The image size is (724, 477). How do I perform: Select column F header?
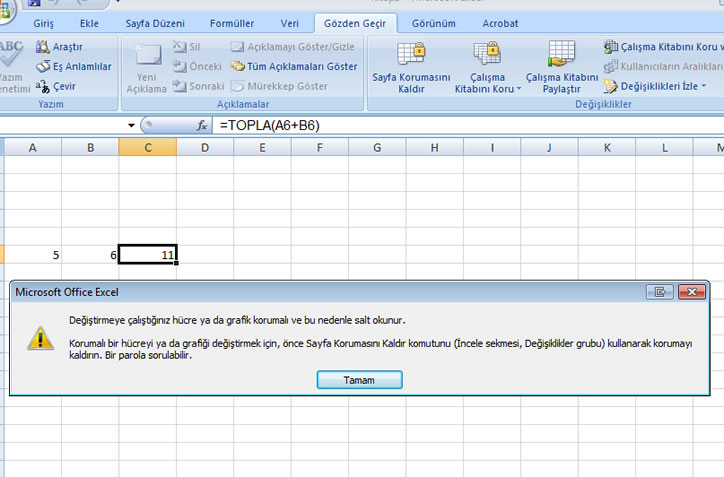pyautogui.click(x=320, y=148)
